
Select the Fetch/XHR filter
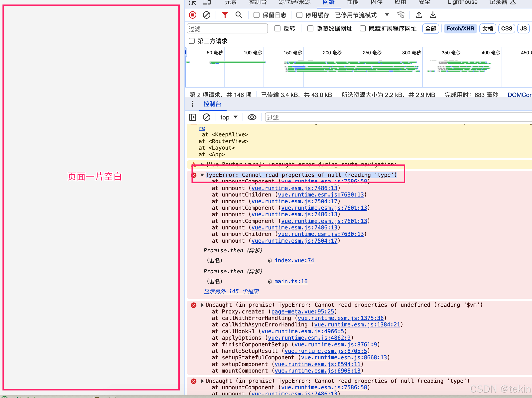[460, 29]
